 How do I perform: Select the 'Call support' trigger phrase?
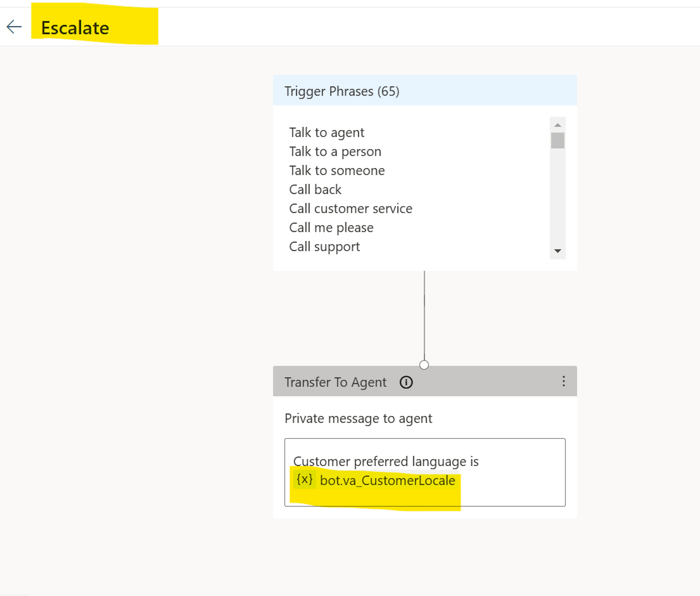point(324,247)
